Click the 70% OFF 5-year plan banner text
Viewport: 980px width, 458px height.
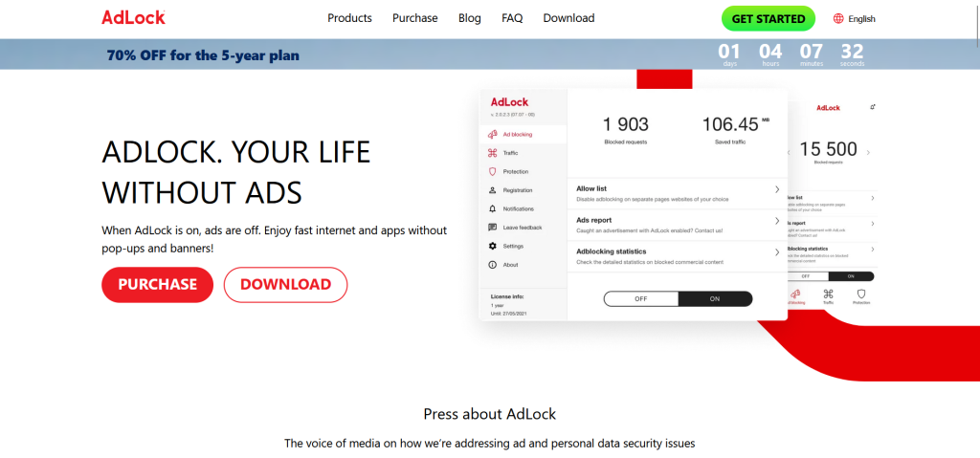(x=203, y=55)
